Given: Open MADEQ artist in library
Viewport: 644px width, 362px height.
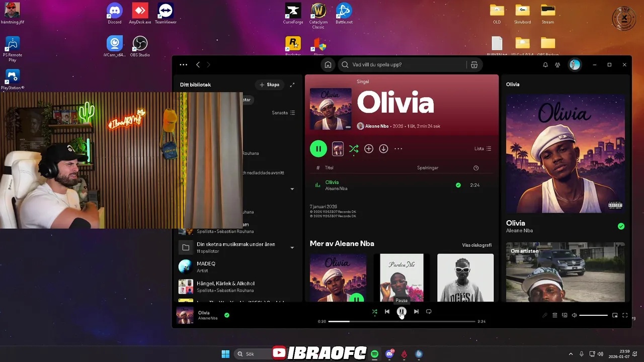Looking at the screenshot, I should [237, 267].
